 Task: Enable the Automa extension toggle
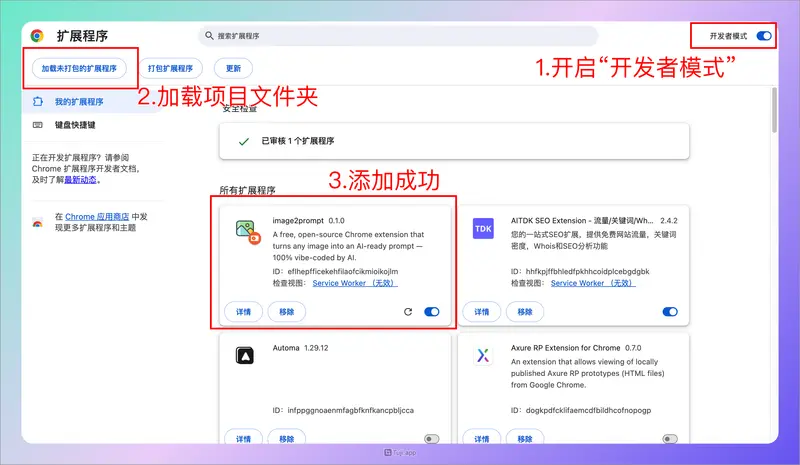pyautogui.click(x=432, y=438)
